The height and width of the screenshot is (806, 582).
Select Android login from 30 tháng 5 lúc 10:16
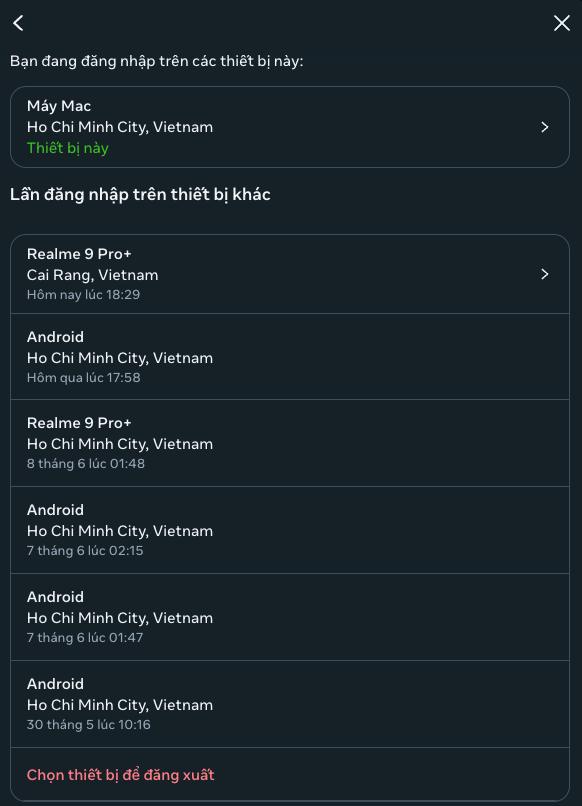290,704
